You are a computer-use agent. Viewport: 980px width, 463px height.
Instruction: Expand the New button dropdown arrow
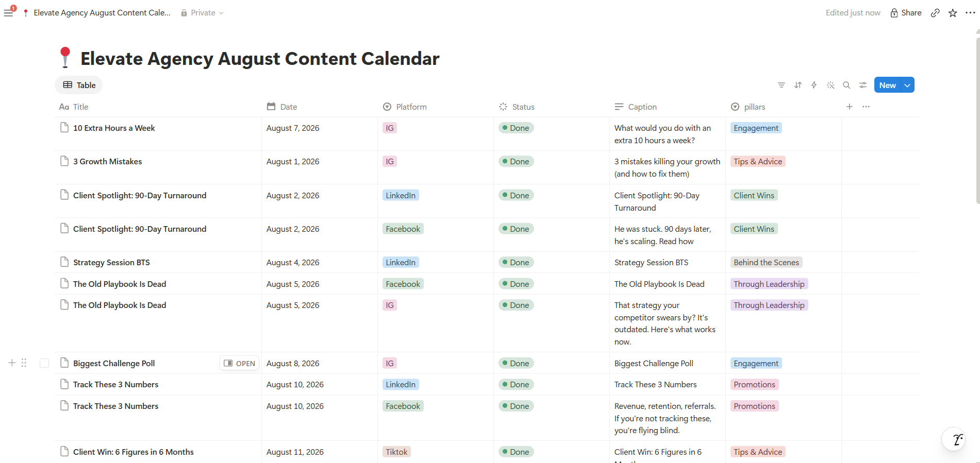pos(907,85)
